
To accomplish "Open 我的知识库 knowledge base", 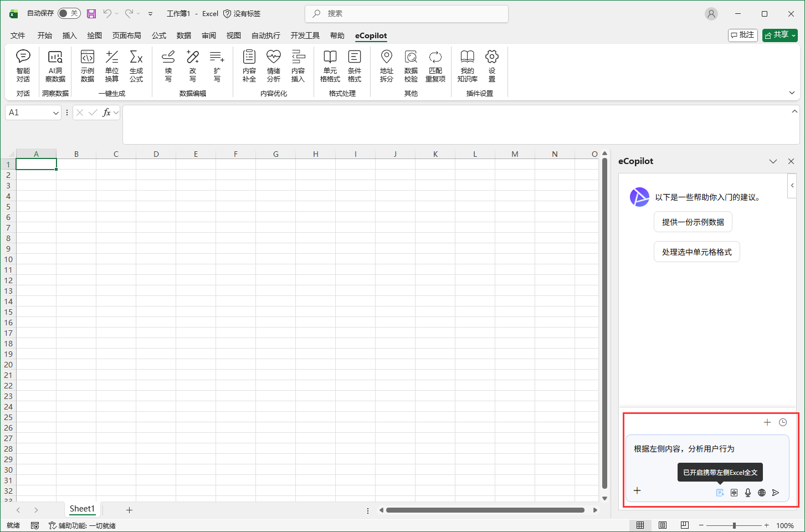I will click(x=467, y=65).
